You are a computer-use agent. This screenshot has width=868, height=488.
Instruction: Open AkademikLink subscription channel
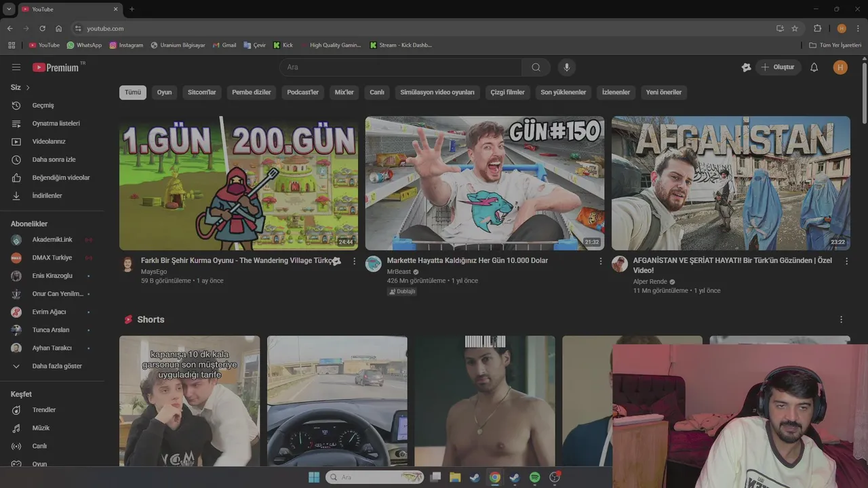[52, 240]
